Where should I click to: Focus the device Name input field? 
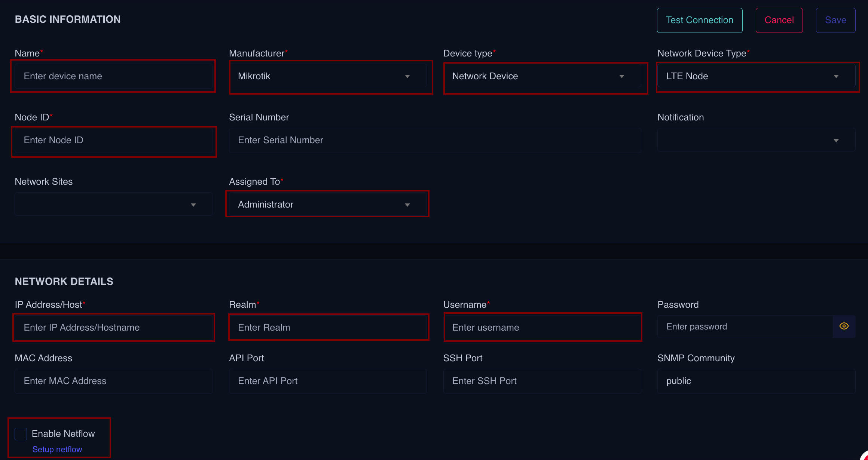click(x=113, y=76)
